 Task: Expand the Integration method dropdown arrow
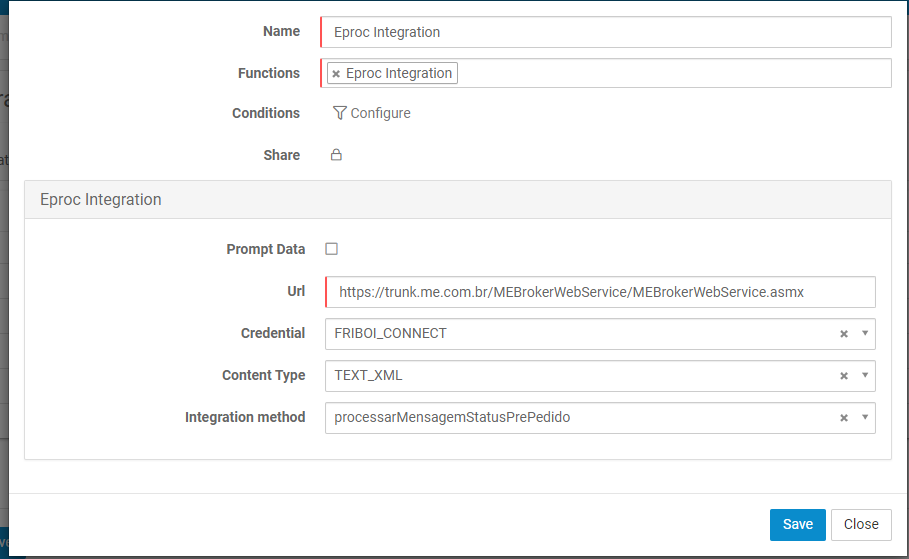(x=865, y=418)
